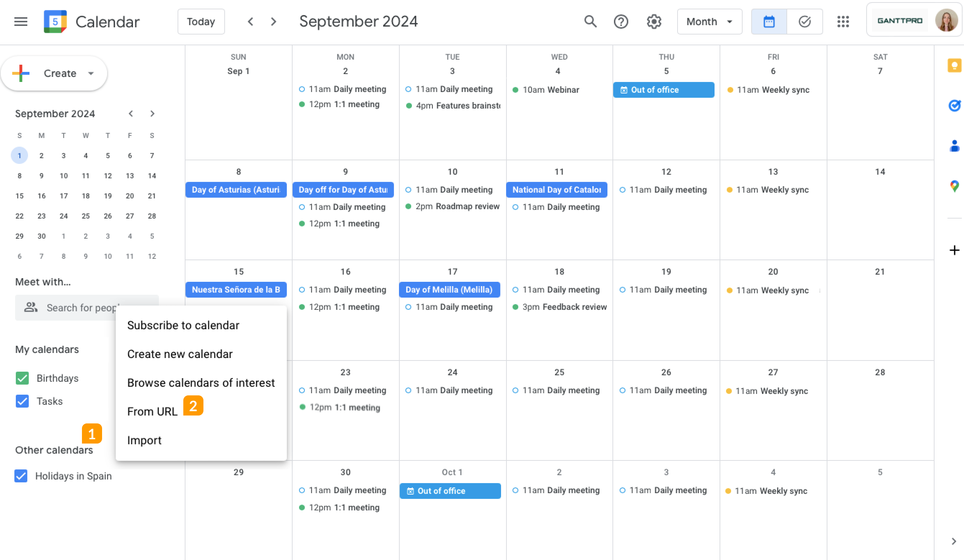
Task: Open Google Maps in the side panel
Action: [954, 186]
